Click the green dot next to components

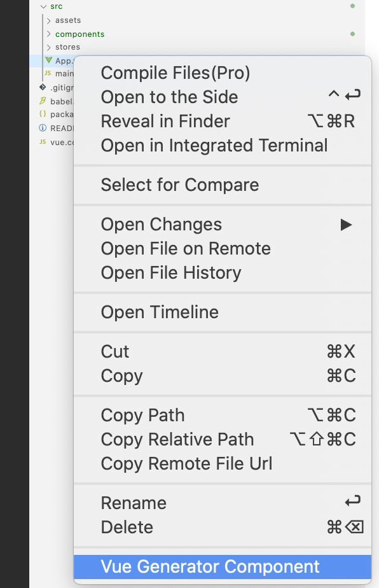(x=353, y=34)
